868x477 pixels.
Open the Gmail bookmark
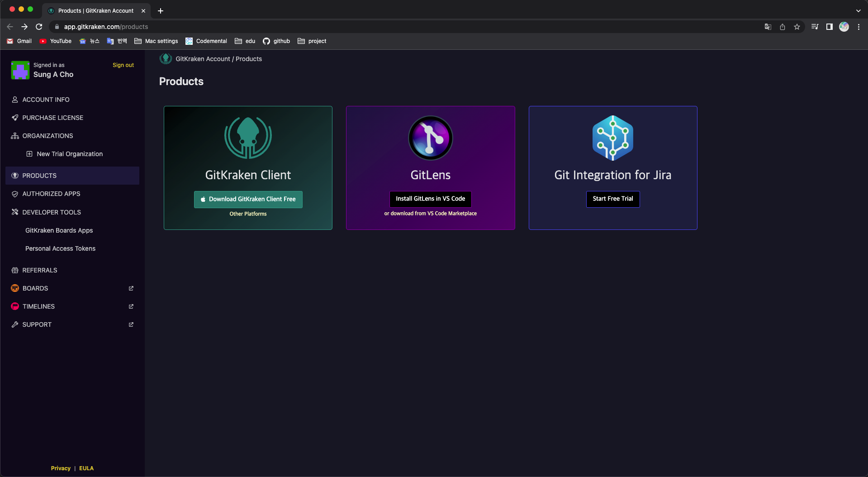(x=19, y=41)
